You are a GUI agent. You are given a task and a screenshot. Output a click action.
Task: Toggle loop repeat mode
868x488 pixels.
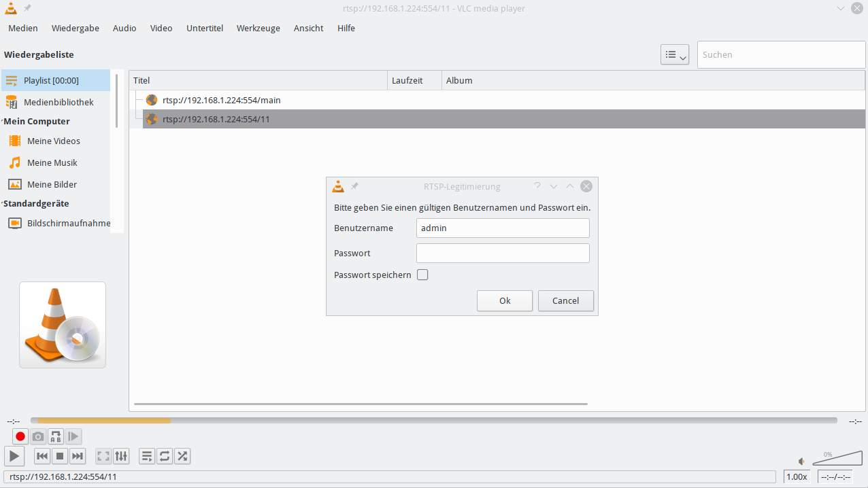pos(165,456)
